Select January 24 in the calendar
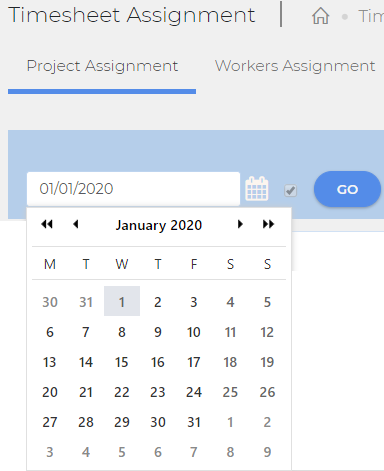Screen dimensions: 384x471 pyautogui.click(x=194, y=392)
